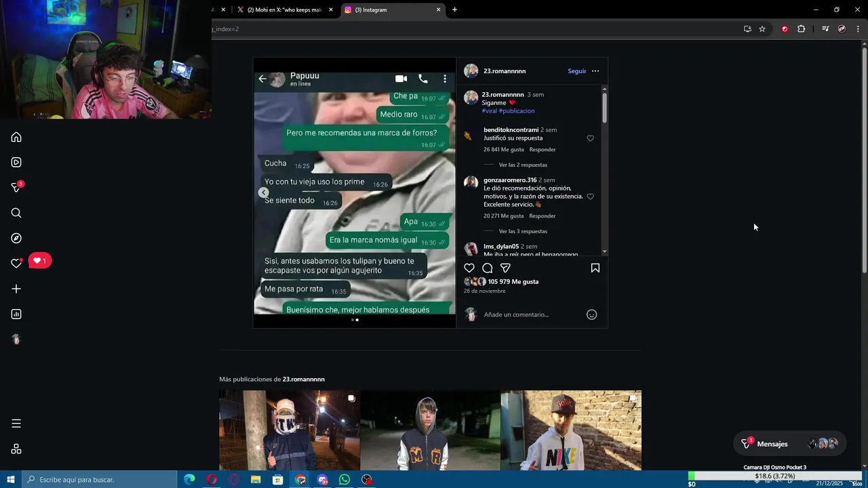Open the middle hoodie post thumbnail

(x=431, y=430)
